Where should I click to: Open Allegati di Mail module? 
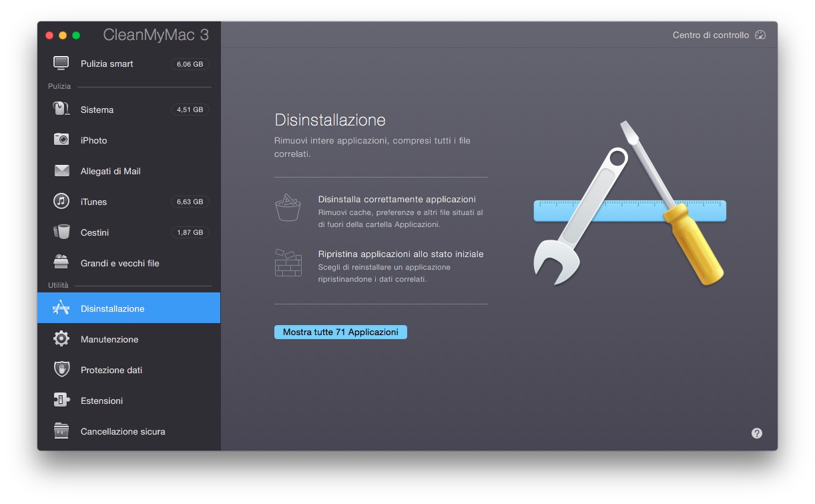tap(129, 171)
